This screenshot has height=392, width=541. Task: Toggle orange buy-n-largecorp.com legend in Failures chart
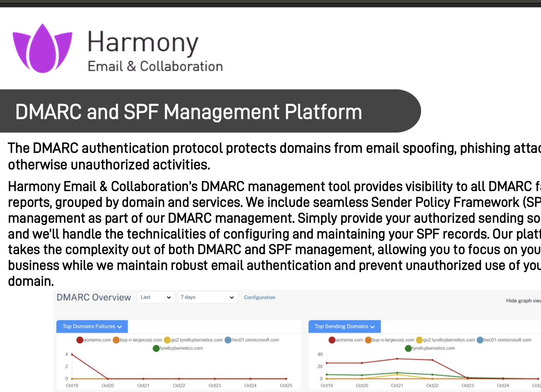(137, 340)
